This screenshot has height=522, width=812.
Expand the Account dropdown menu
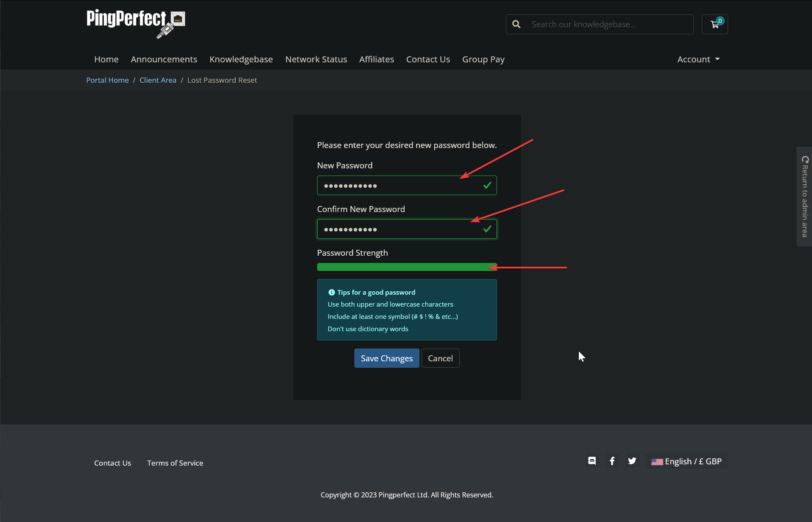tap(698, 59)
